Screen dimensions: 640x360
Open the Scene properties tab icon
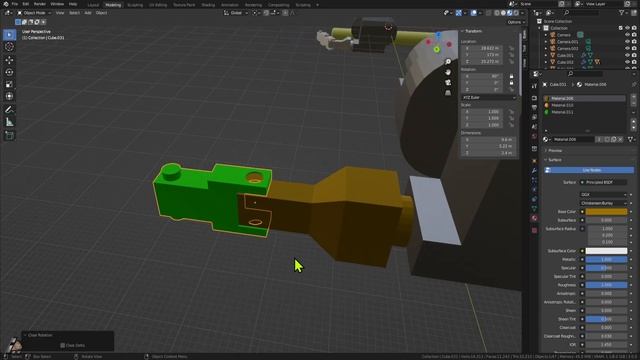534,127
